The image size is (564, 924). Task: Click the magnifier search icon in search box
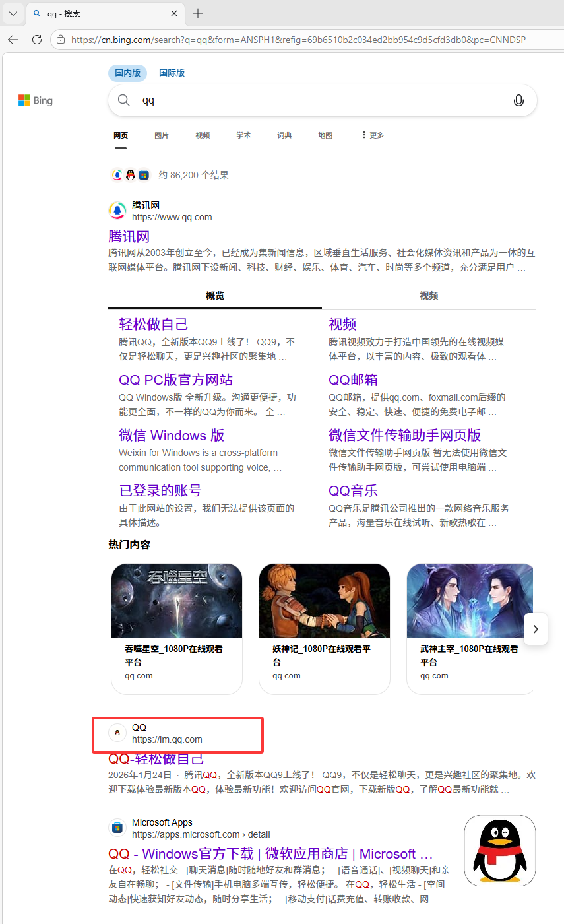pyautogui.click(x=124, y=100)
